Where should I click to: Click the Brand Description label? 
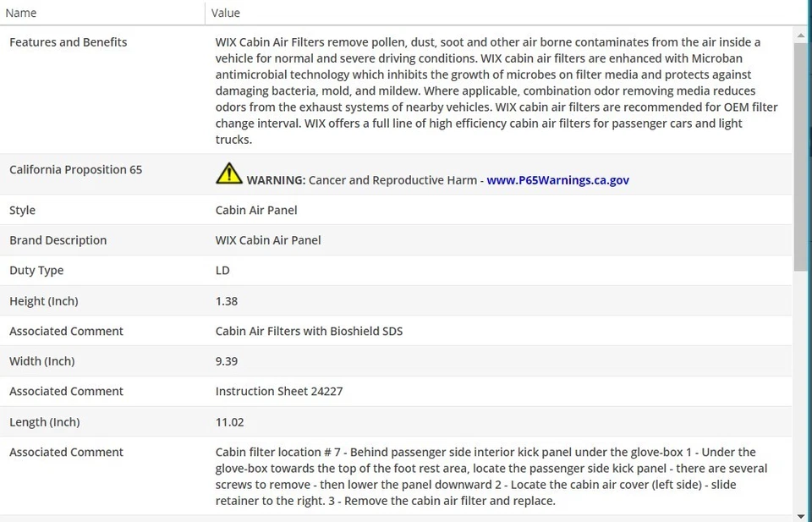pos(58,240)
